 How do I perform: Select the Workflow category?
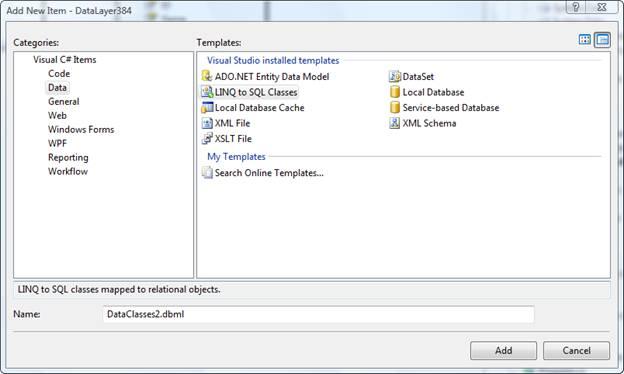coord(68,171)
